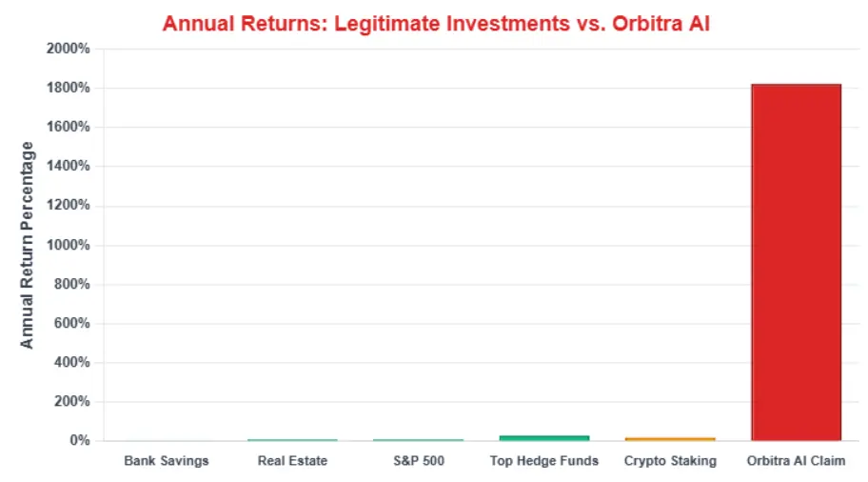The image size is (868, 482).
Task: Click the 1400% y-axis tick label
Action: (69, 166)
